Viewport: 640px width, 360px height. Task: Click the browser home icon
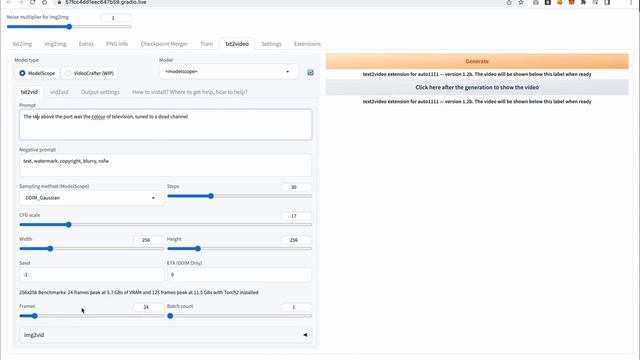[x=44, y=2]
